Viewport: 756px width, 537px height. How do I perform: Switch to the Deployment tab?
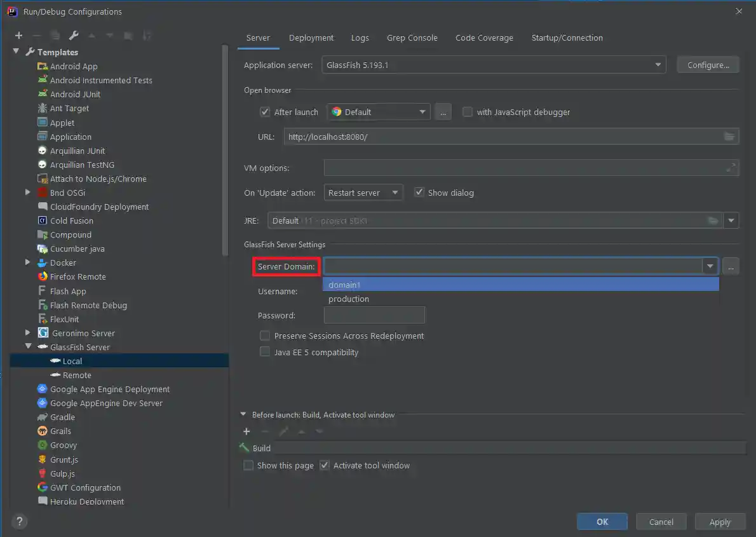pos(311,37)
